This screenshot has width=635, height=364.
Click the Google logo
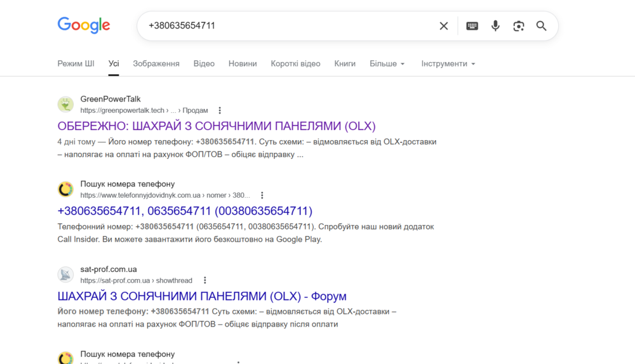point(84,25)
